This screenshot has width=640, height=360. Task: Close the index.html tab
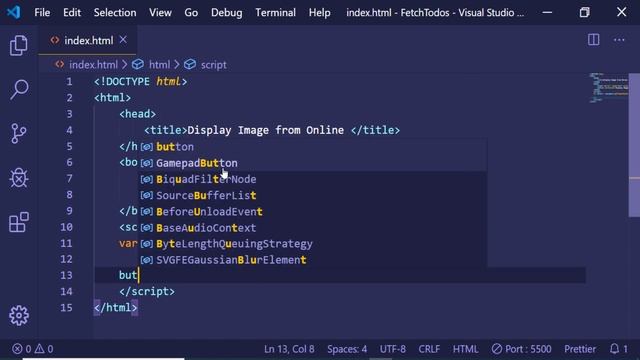point(123,40)
